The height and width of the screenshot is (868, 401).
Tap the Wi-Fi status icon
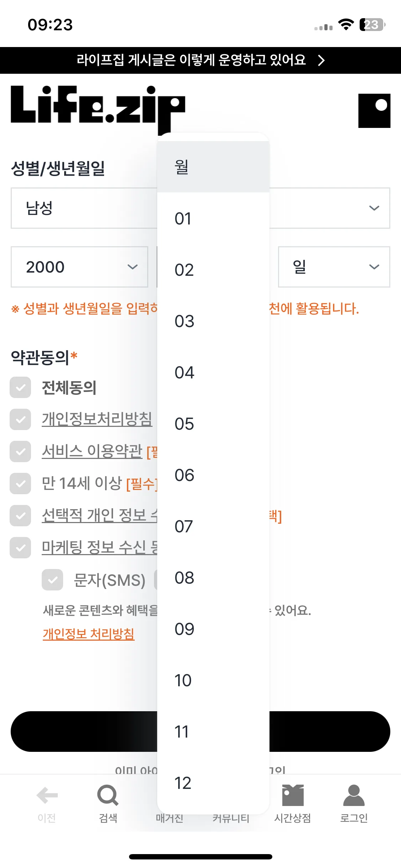tap(346, 25)
